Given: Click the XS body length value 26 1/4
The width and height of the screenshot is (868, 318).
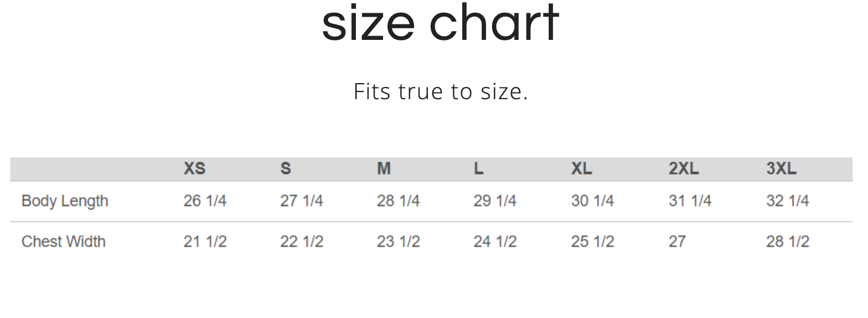Looking at the screenshot, I should [x=205, y=201].
